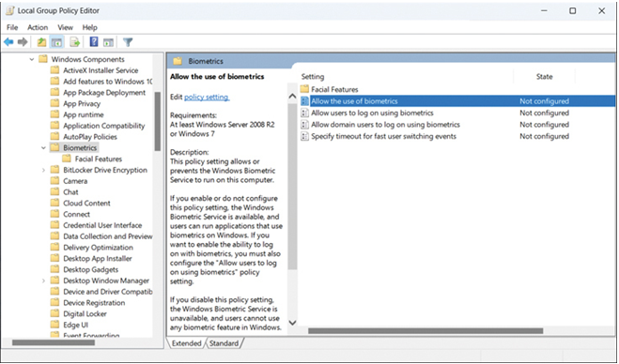Select AutoPlay Policies in tree
Viewport: 619px width, 364px height.
coord(90,136)
